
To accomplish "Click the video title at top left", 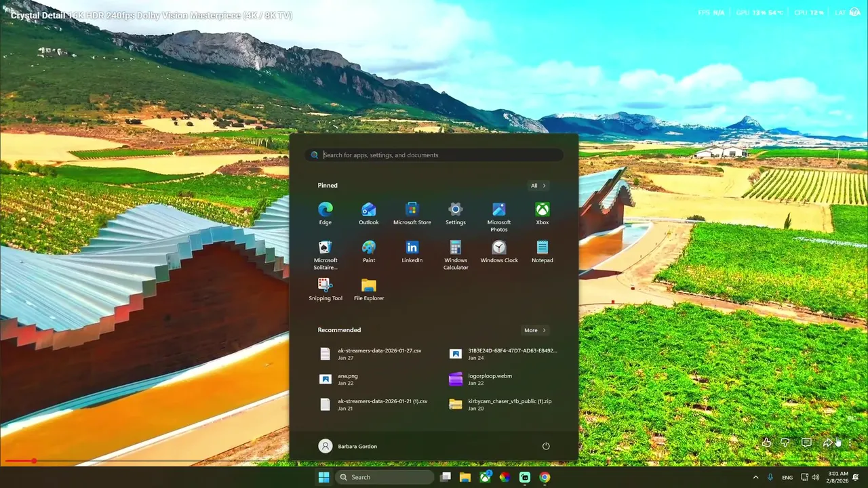I will point(151,15).
